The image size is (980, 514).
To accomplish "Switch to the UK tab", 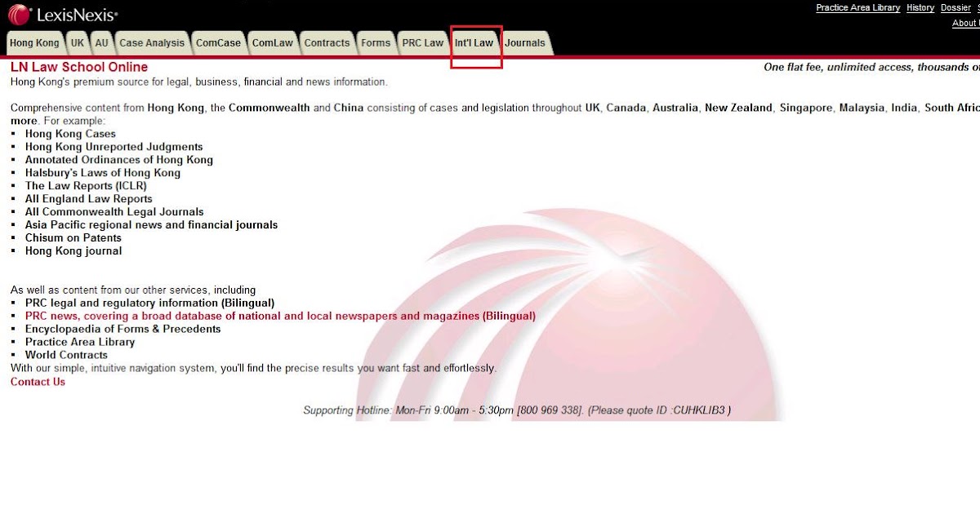I will click(x=78, y=43).
